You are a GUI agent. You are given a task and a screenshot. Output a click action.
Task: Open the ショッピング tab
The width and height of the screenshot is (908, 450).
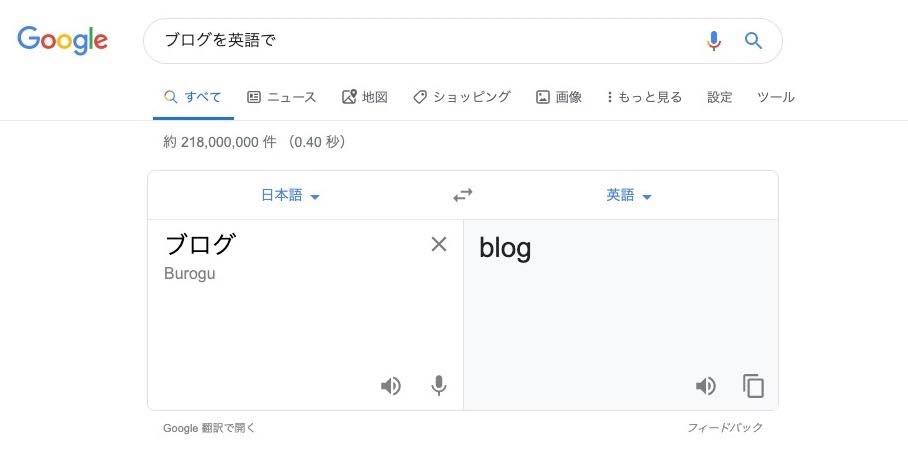(x=462, y=97)
